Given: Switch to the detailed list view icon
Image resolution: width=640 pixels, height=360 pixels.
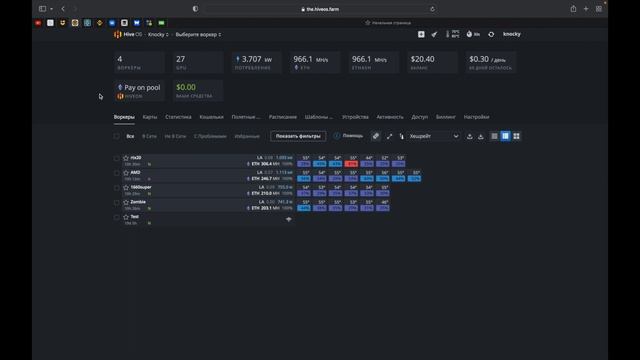Looking at the screenshot, I should pyautogui.click(x=505, y=136).
